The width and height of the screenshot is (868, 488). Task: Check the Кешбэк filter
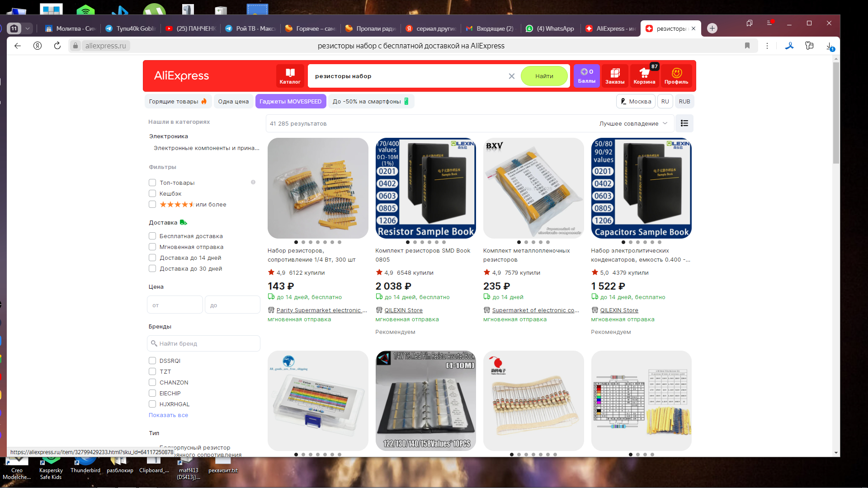point(152,193)
